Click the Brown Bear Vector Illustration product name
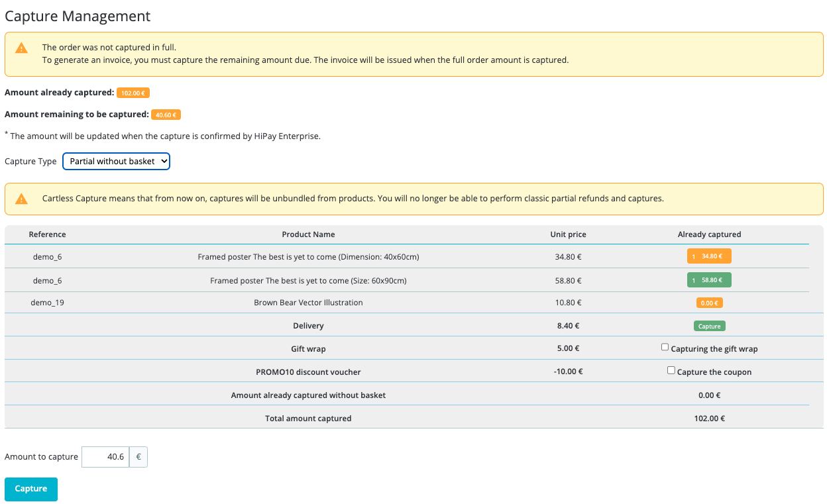 pyautogui.click(x=308, y=303)
